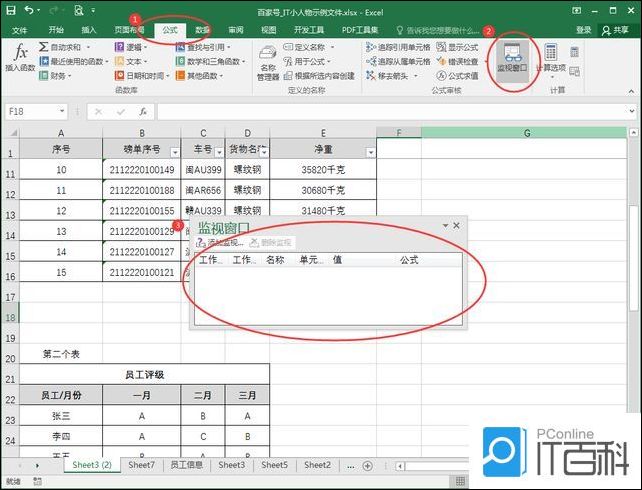Image resolution: width=642 pixels, height=490 pixels.
Task: Undo the last action
Action: click(29, 10)
